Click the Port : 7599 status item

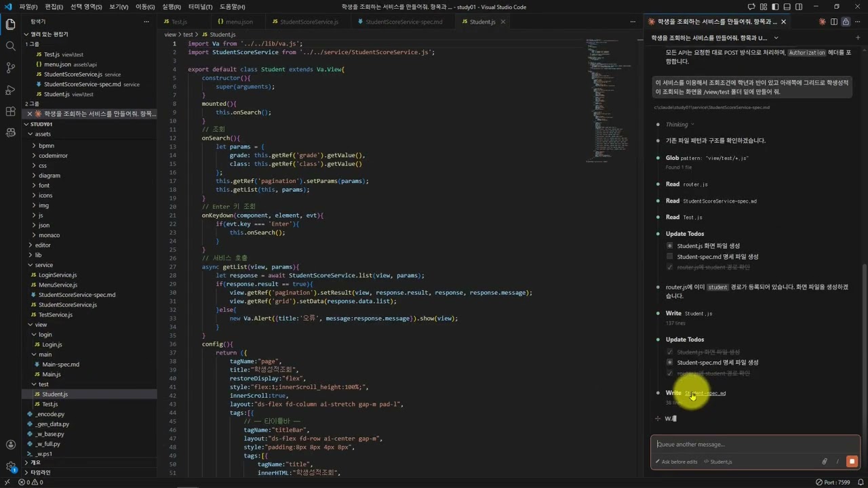833,483
